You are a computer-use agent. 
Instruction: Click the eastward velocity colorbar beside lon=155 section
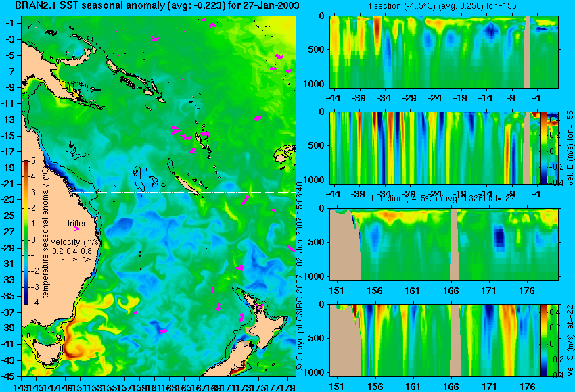[x=543, y=148]
